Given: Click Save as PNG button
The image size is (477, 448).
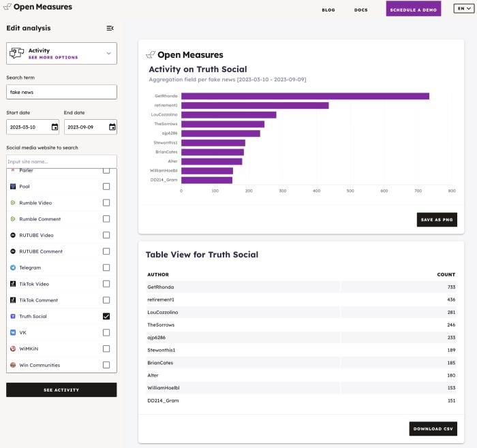Looking at the screenshot, I should [x=437, y=219].
